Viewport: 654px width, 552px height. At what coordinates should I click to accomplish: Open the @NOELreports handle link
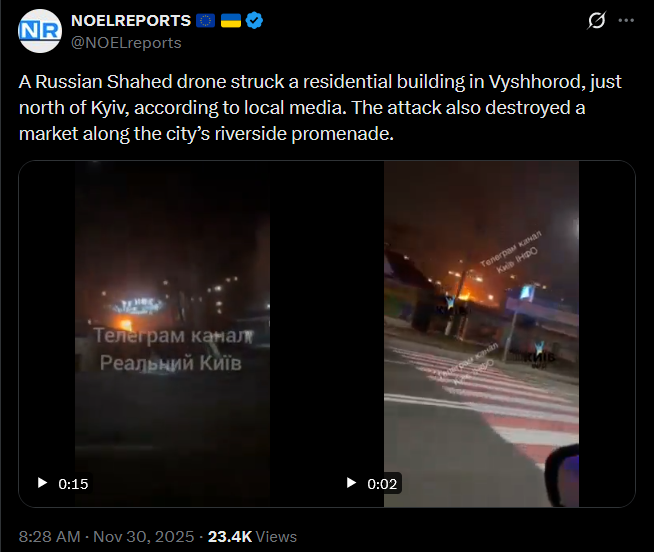click(x=126, y=43)
